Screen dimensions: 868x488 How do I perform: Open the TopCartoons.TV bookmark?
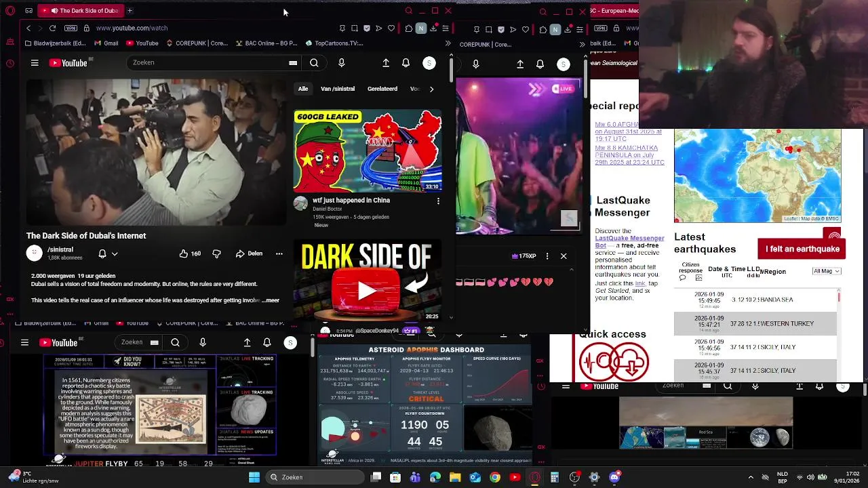click(334, 43)
